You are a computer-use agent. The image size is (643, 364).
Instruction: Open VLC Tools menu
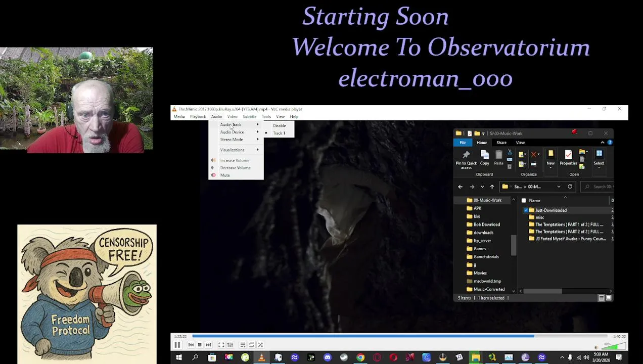[x=266, y=117]
